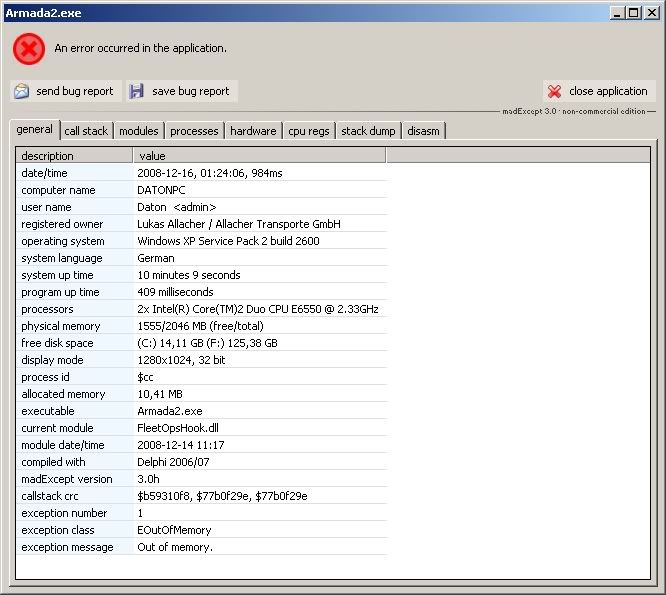
Task: Select the processors value Intel Core2 Duo E6550
Action: click(258, 309)
